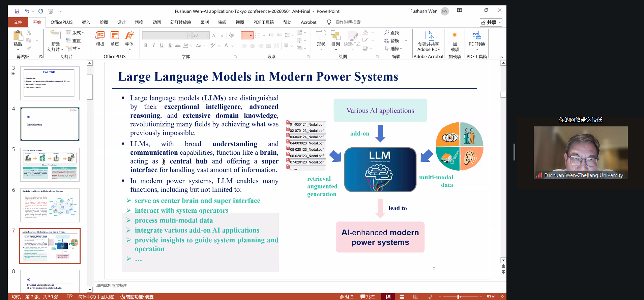Viewport: 644px width, 300px height.
Task: Click the Undo arrow in title bar
Action: 27,11
